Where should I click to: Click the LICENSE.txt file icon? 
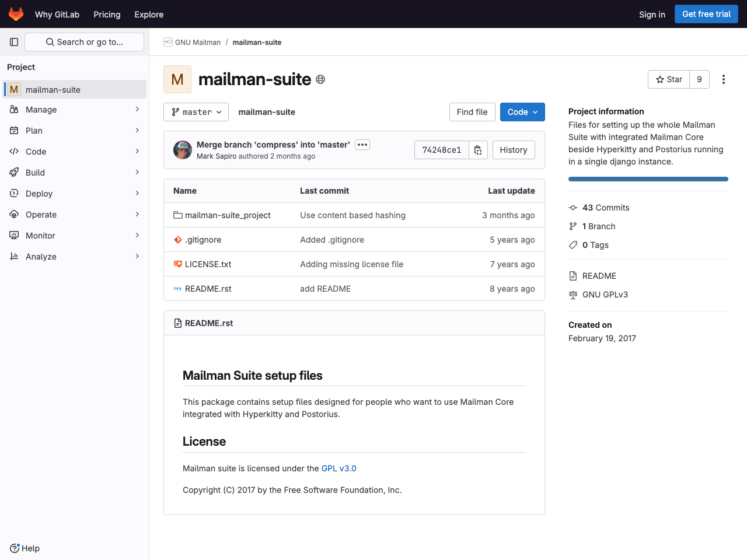click(x=178, y=264)
